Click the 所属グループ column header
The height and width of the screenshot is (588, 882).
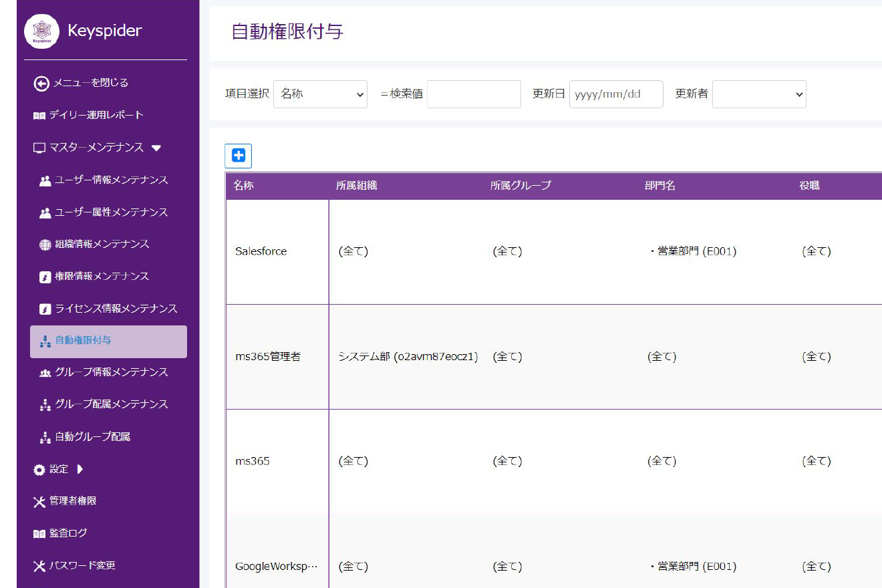[521, 186]
